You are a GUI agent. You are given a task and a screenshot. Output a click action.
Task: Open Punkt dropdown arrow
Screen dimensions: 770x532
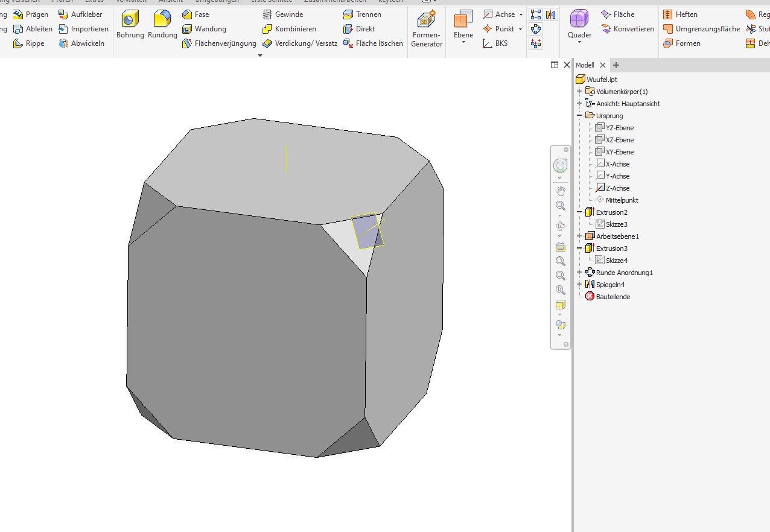520,29
